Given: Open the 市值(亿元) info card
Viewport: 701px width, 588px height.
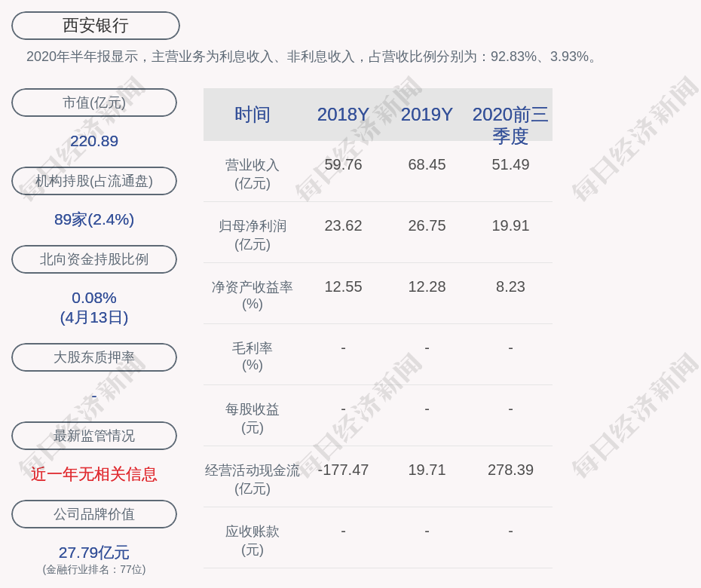Looking at the screenshot, I should pos(93,103).
